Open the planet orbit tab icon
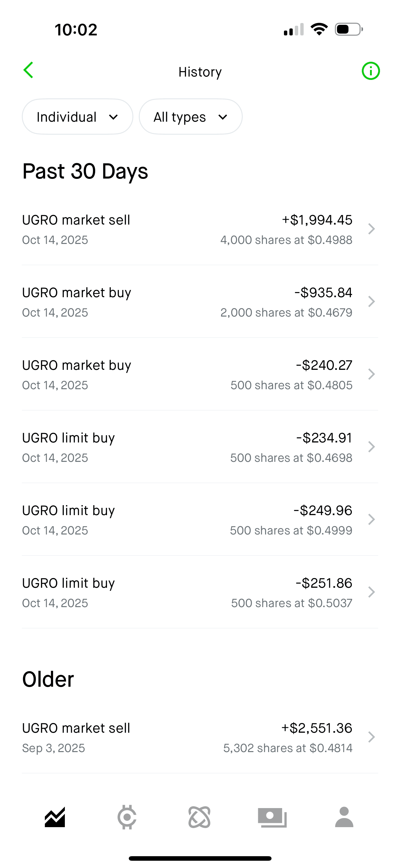 tap(199, 817)
